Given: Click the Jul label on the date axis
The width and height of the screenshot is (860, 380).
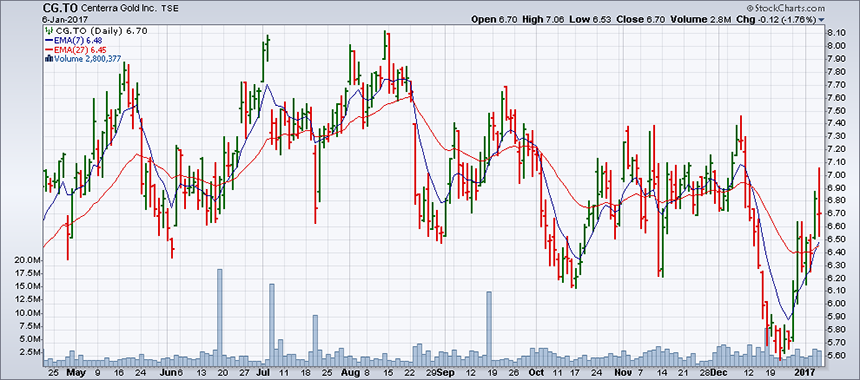Looking at the screenshot, I should pos(264,372).
